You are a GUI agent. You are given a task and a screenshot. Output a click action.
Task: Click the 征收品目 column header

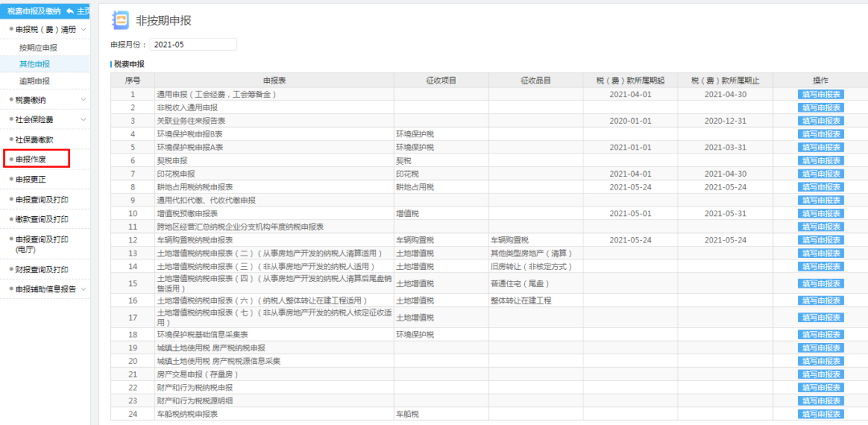(535, 80)
